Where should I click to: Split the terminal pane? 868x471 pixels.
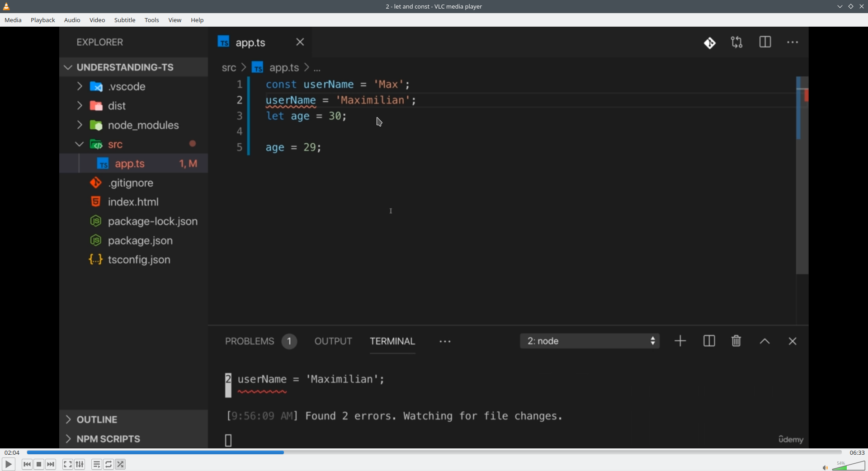click(x=709, y=341)
